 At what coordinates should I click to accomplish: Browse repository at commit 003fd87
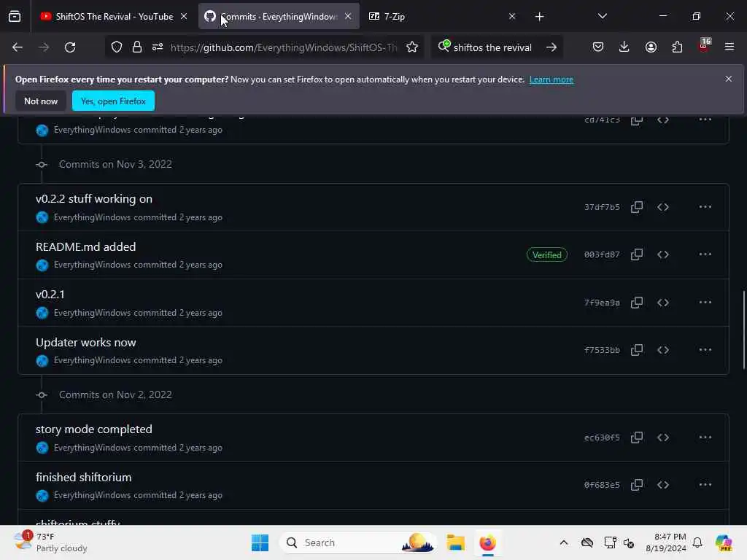point(663,254)
